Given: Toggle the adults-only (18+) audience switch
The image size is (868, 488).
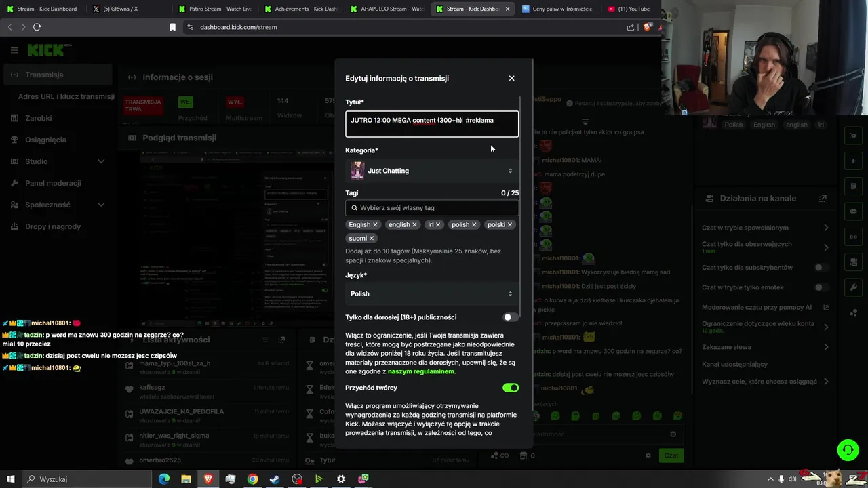Looking at the screenshot, I should [x=511, y=317].
